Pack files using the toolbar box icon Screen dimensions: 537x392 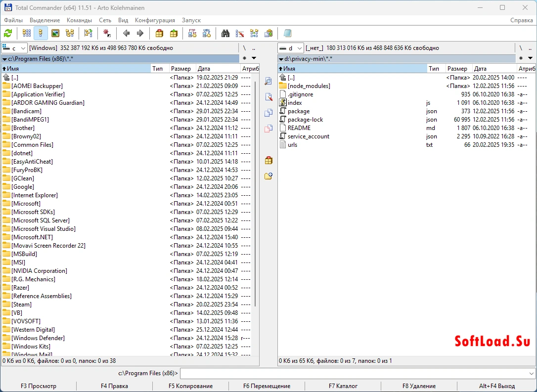pyautogui.click(x=159, y=34)
